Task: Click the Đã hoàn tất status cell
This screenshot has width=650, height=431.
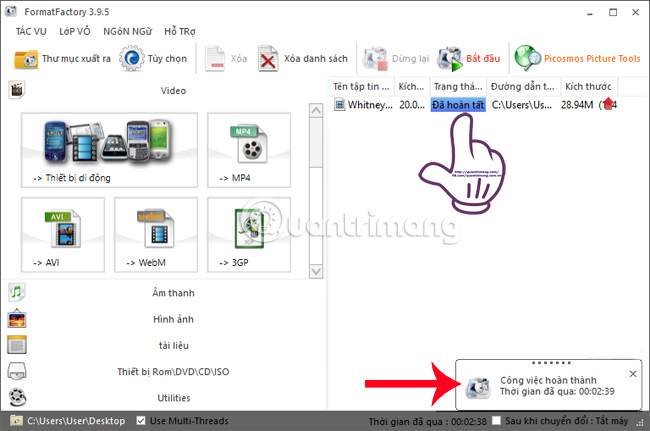Action: (458, 105)
